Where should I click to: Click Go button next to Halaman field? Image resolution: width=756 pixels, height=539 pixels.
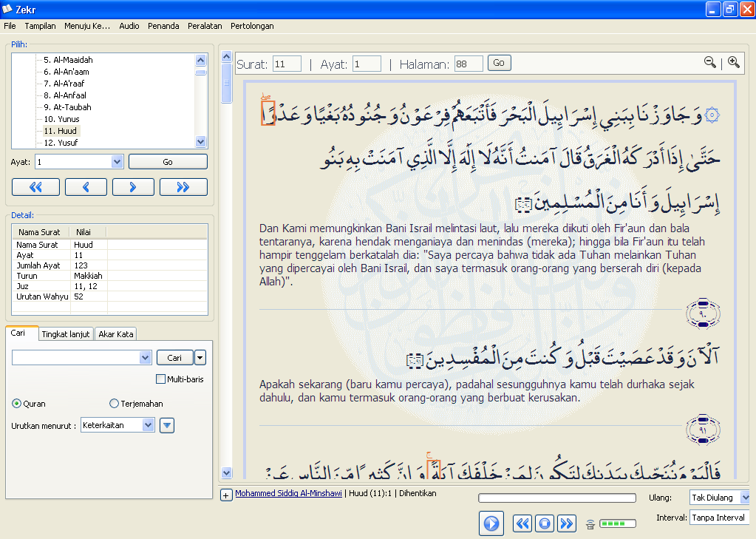(499, 63)
